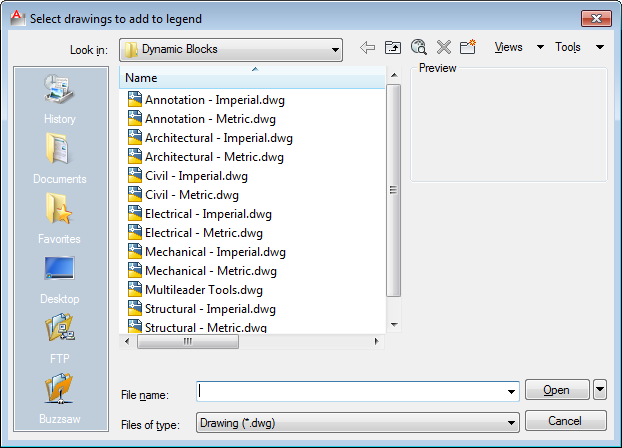This screenshot has width=622, height=448.
Task: Select Multileader Tools.dwg file
Action: coord(203,290)
